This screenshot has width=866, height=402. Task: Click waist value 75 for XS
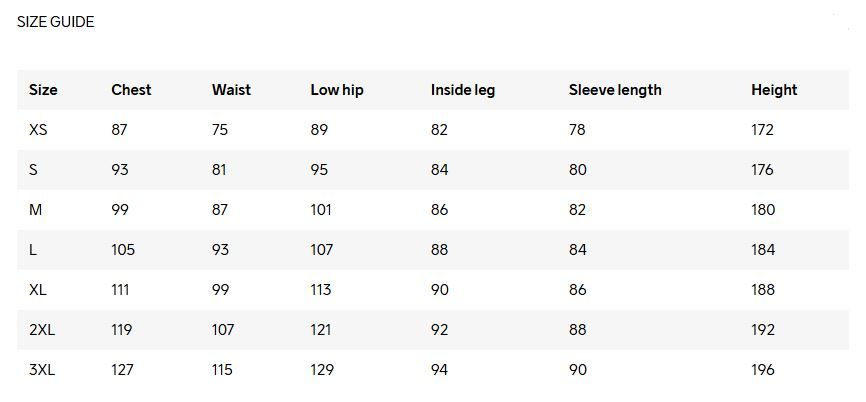tap(219, 130)
